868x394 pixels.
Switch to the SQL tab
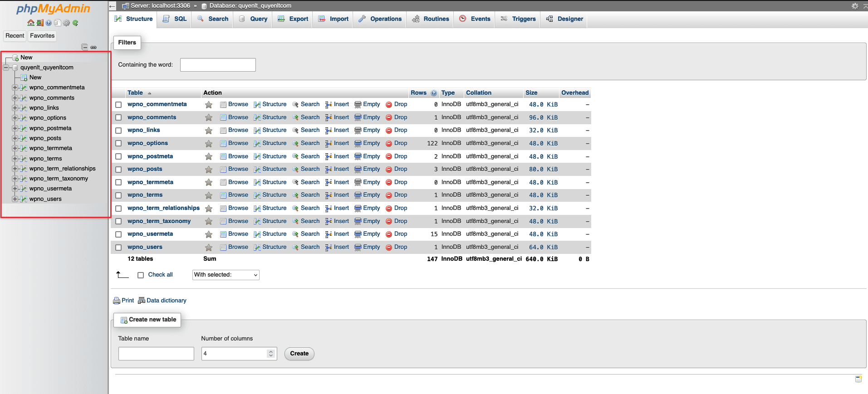pyautogui.click(x=175, y=19)
